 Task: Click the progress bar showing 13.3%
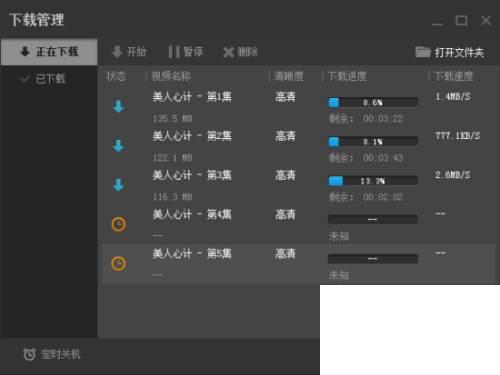(x=373, y=181)
